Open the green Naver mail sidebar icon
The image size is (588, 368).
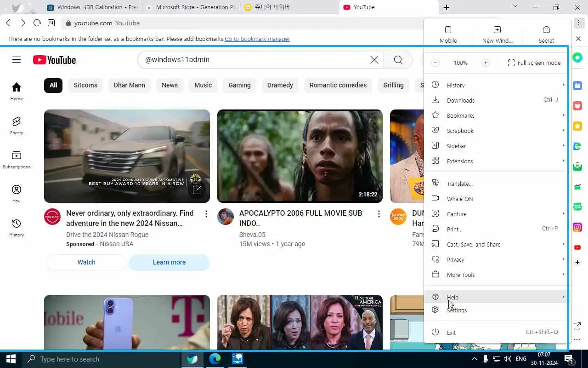[577, 167]
